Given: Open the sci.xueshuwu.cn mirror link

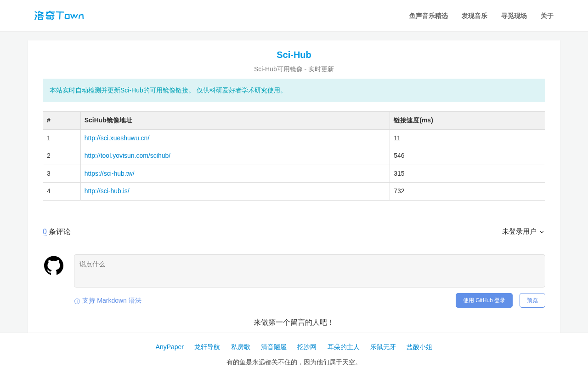Looking at the screenshot, I should click(117, 138).
